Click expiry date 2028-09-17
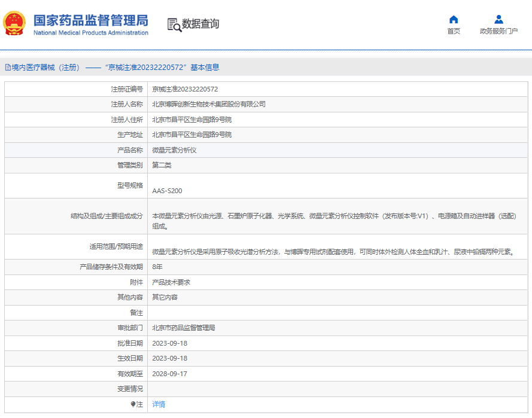The width and height of the screenshot is (532, 418). click(169, 374)
